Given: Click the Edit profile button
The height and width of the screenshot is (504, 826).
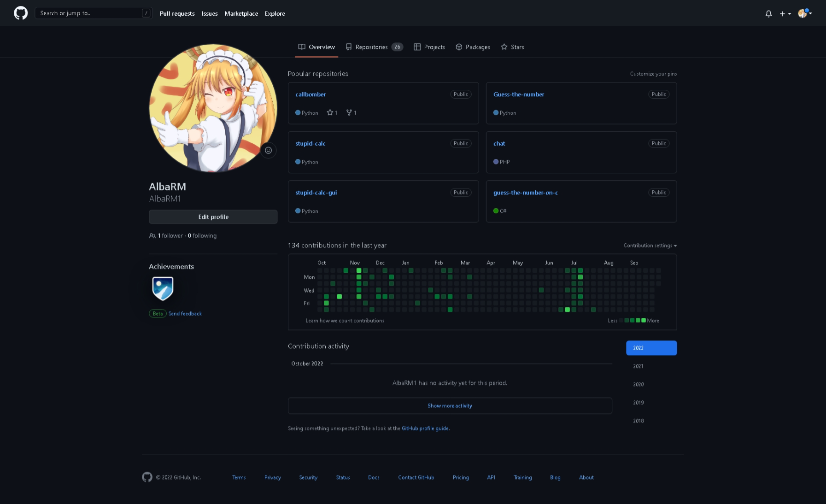Looking at the screenshot, I should 213,217.
